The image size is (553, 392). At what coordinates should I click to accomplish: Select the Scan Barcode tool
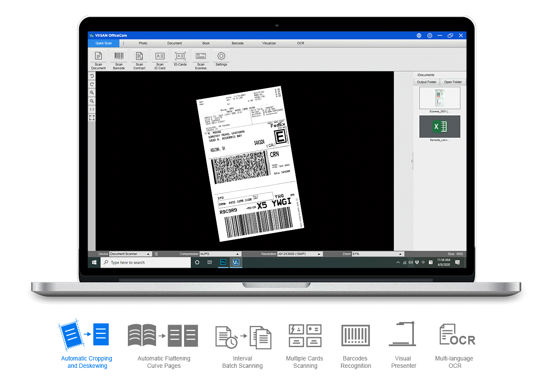[118, 58]
